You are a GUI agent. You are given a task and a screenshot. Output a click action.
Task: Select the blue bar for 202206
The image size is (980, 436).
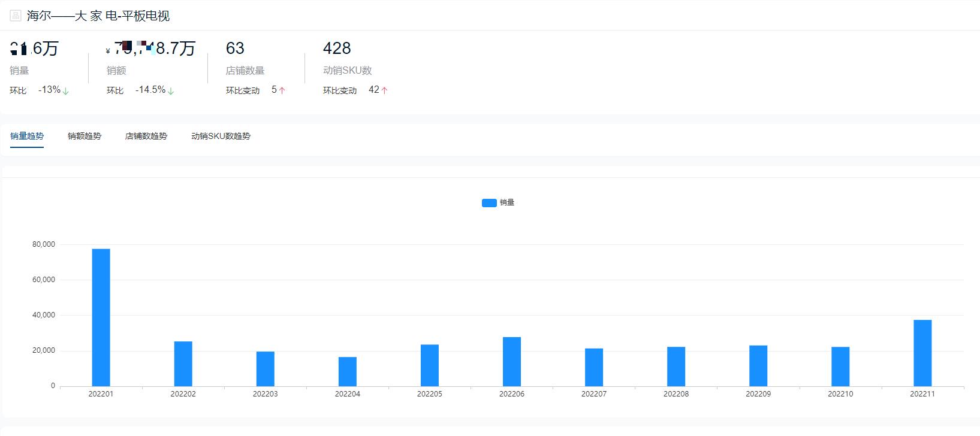pos(512,362)
